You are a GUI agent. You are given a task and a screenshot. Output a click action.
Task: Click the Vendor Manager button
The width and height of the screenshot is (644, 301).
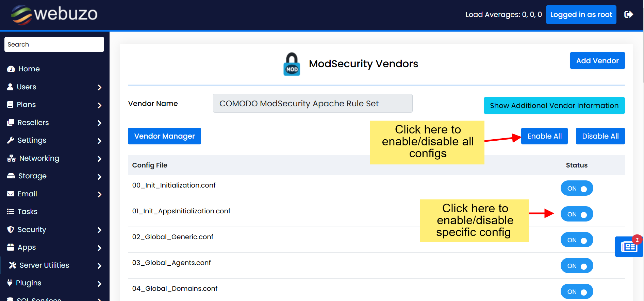click(164, 136)
